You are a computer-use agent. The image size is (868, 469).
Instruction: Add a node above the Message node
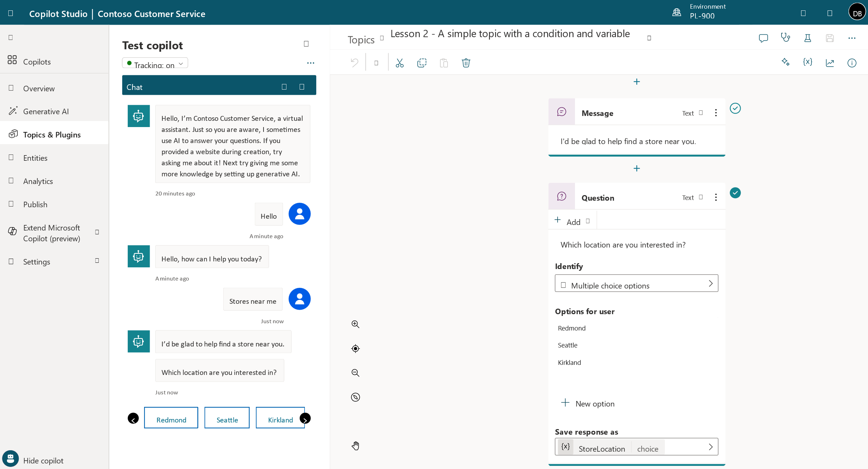click(x=637, y=82)
